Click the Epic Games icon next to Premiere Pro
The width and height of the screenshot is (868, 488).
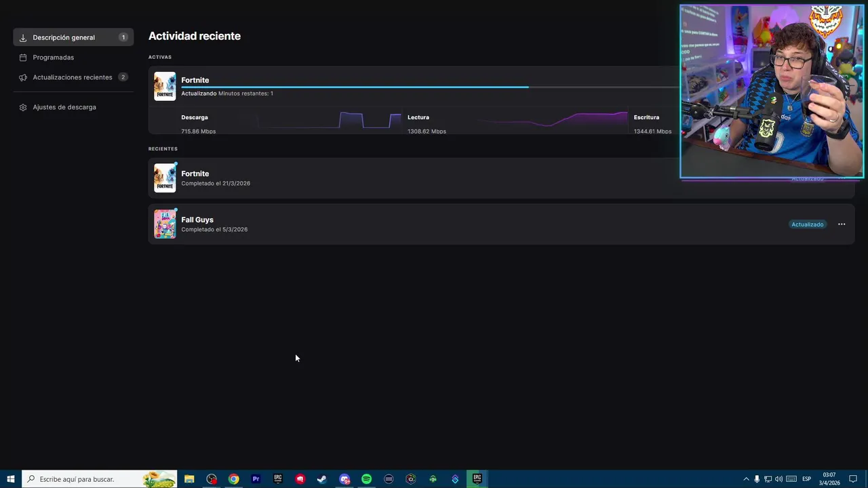[278, 479]
